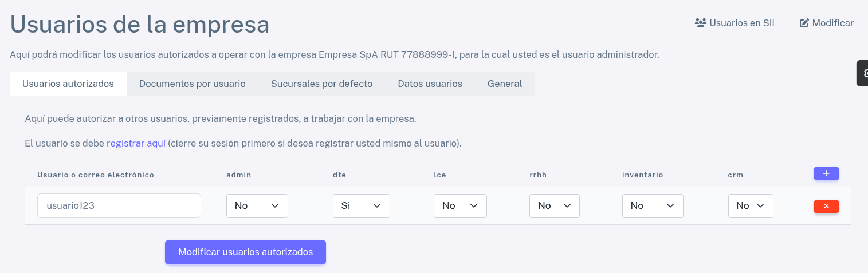The height and width of the screenshot is (273, 868).
Task: Open the crm permission dropdown
Action: point(750,206)
